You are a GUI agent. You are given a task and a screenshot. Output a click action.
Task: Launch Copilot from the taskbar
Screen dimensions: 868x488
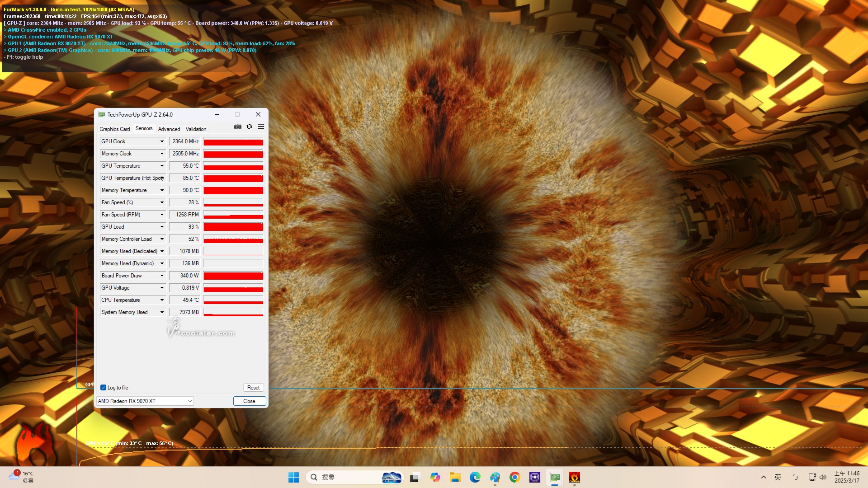(x=435, y=477)
